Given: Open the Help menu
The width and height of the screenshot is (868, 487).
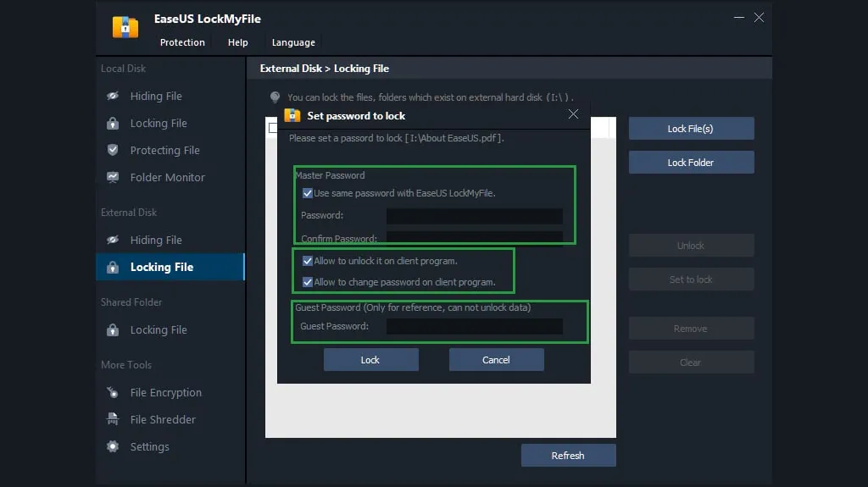Looking at the screenshot, I should (x=238, y=42).
